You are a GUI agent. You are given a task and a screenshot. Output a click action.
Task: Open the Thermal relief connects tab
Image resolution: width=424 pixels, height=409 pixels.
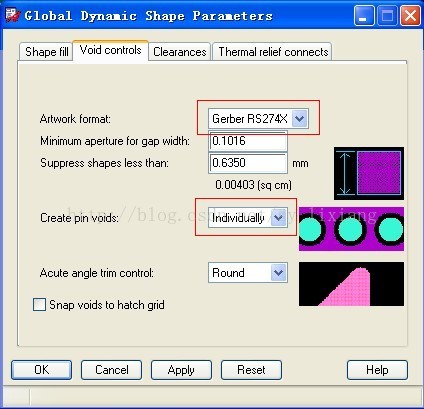click(x=272, y=52)
